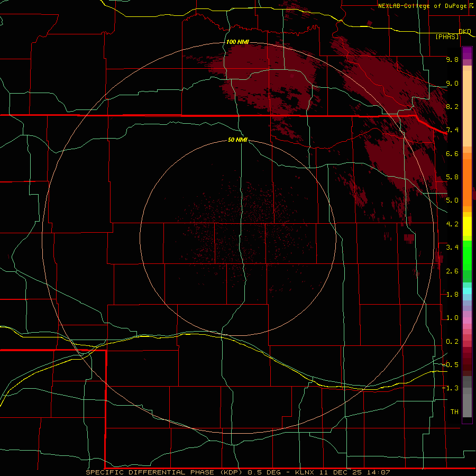Click the 9.8 value on the color scale
The image size is (476, 476).
pyautogui.click(x=452, y=59)
